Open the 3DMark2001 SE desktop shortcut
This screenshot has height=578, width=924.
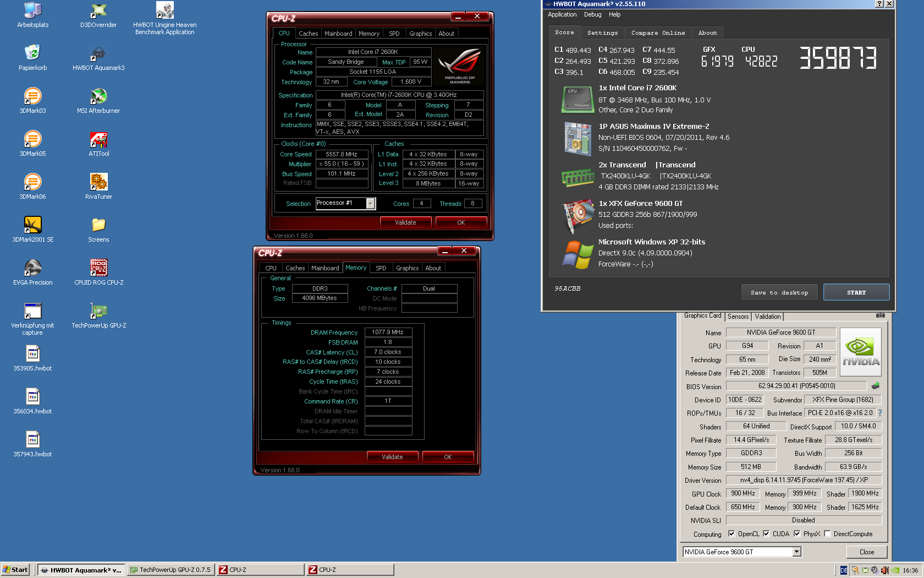click(33, 229)
